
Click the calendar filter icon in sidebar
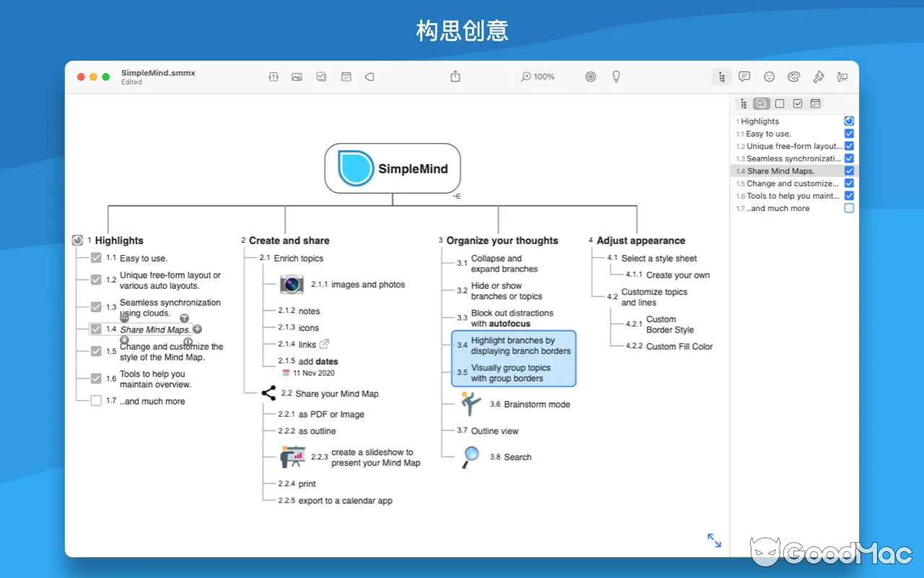tap(815, 103)
